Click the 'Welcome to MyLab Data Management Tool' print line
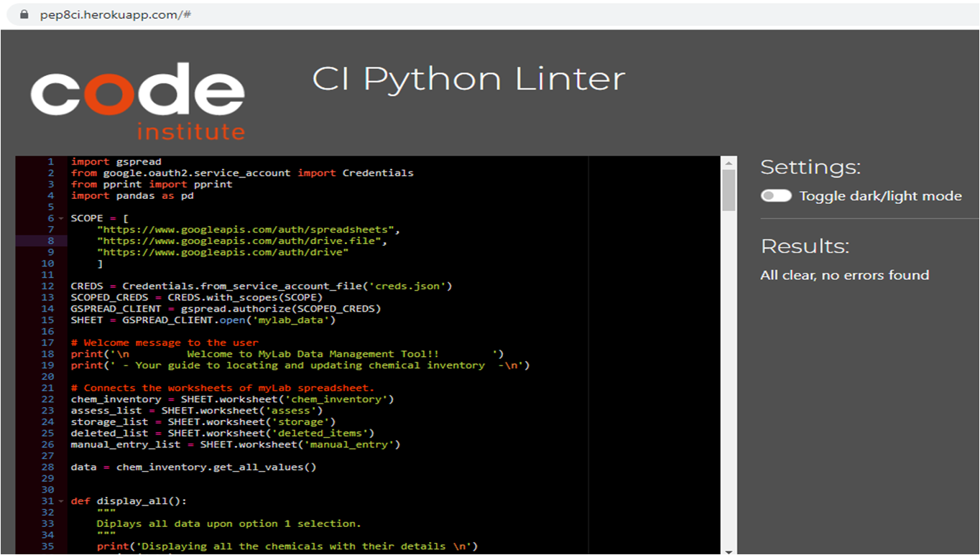The image size is (980, 555). pos(287,354)
